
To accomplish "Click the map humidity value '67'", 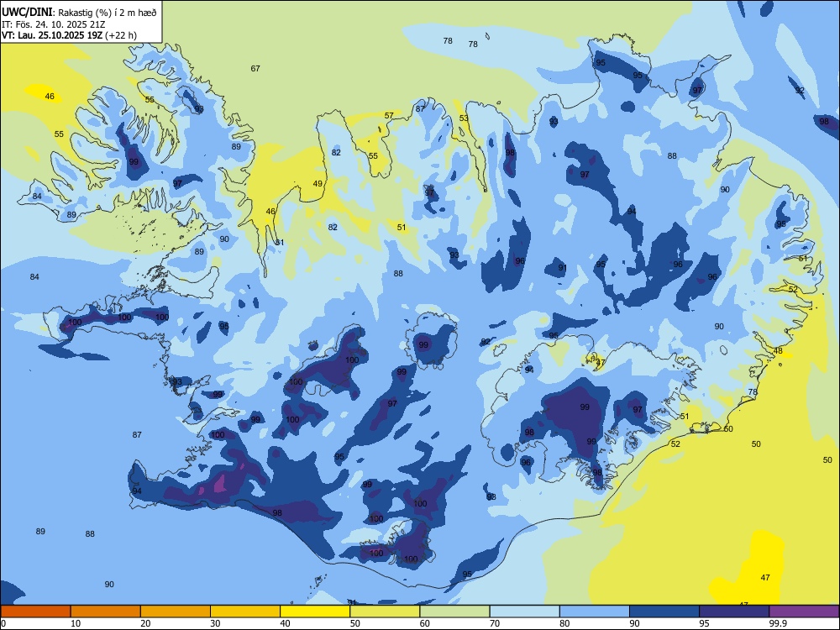I will [x=255, y=68].
